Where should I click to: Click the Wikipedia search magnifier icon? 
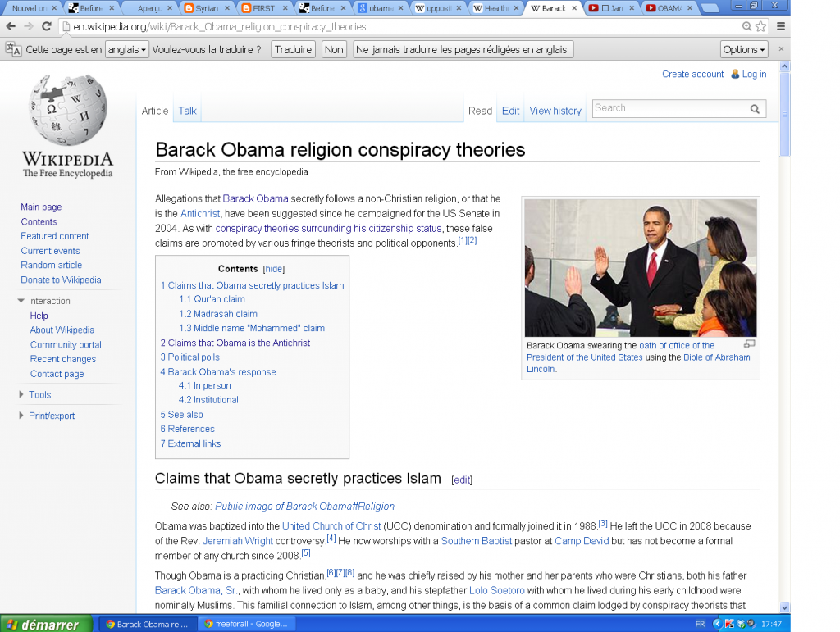pos(755,109)
